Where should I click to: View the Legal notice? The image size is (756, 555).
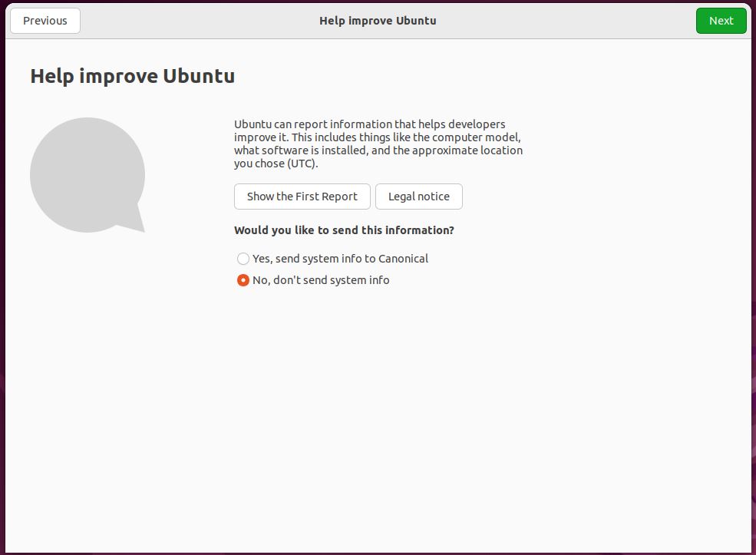[x=418, y=197]
